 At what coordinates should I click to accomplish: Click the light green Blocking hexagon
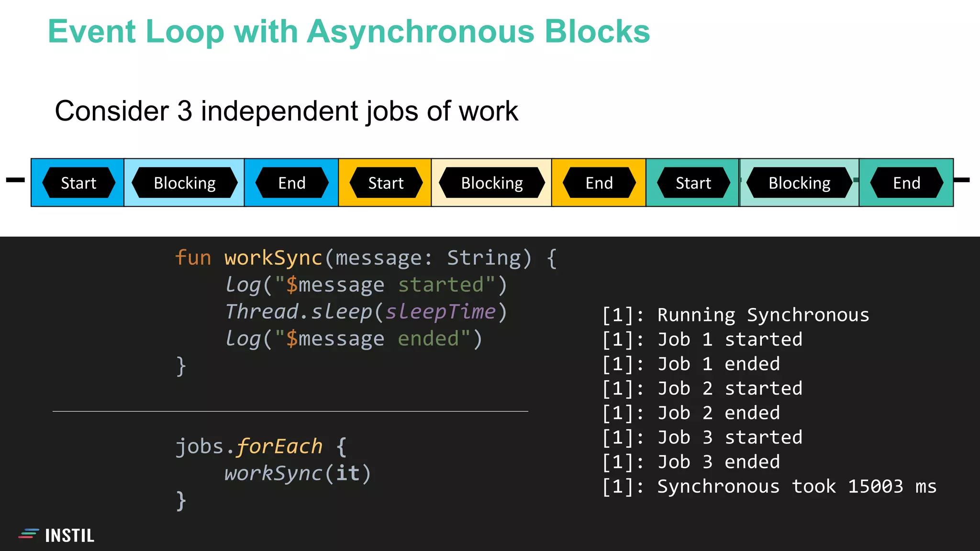point(799,183)
